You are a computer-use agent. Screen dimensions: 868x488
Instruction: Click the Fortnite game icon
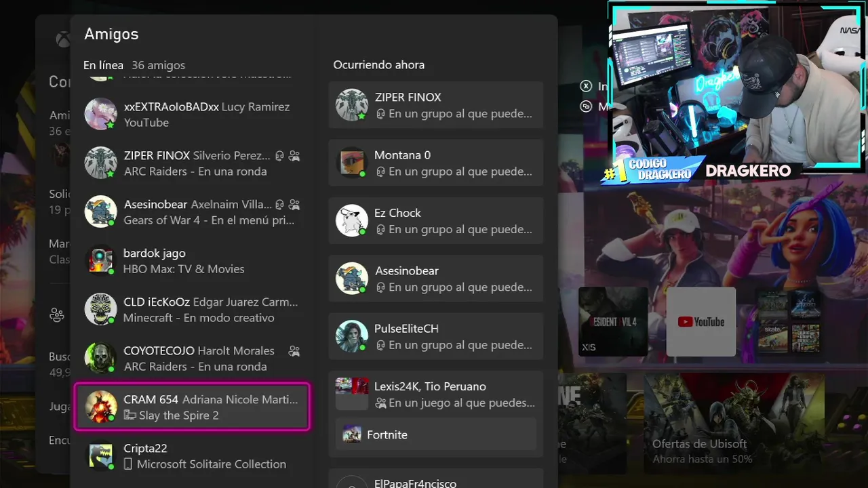click(352, 434)
